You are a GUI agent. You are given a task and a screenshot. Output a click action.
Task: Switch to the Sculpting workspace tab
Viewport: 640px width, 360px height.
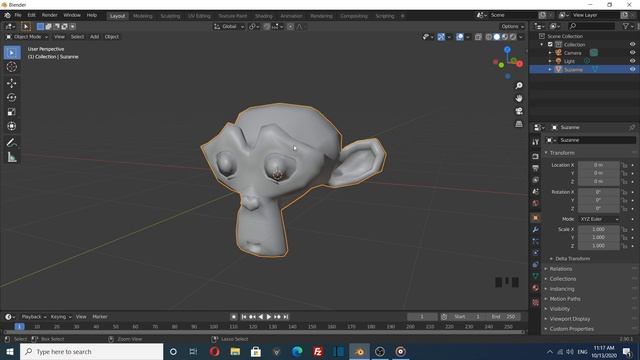[170, 16]
